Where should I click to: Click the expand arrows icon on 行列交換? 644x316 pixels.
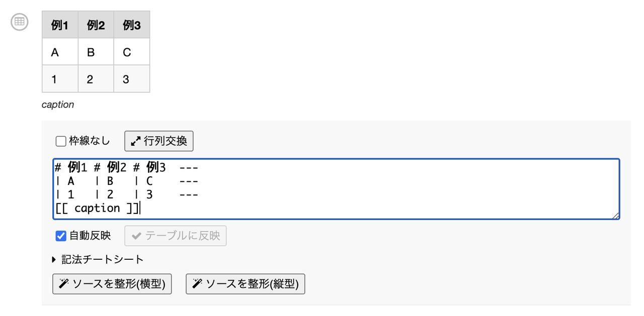(x=135, y=141)
